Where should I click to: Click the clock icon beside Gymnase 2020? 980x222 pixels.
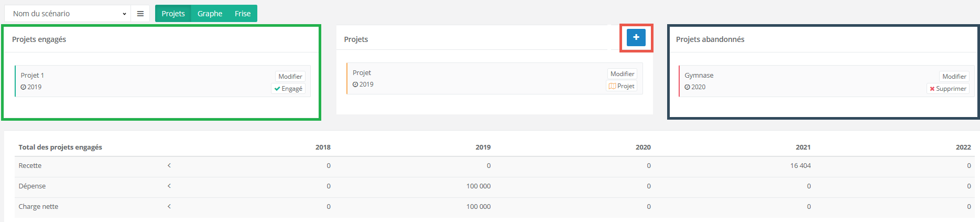click(x=688, y=87)
